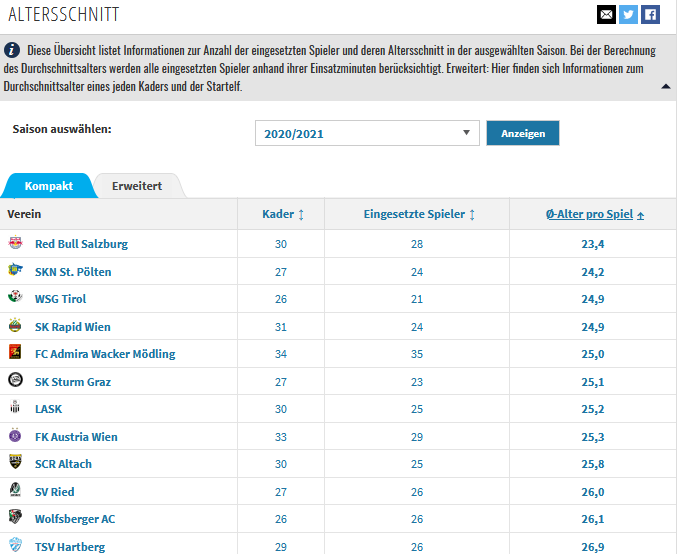Viewport: 677px width, 554px height.
Task: Open the TSV Hartberg club link
Action: (x=70, y=547)
